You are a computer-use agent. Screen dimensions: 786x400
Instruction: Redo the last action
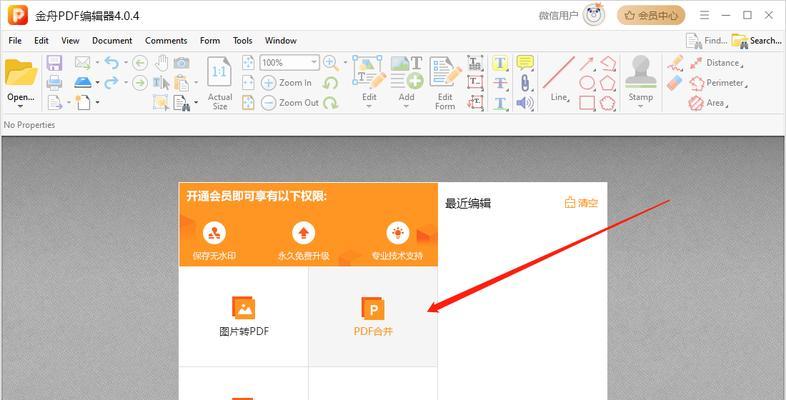[111, 82]
